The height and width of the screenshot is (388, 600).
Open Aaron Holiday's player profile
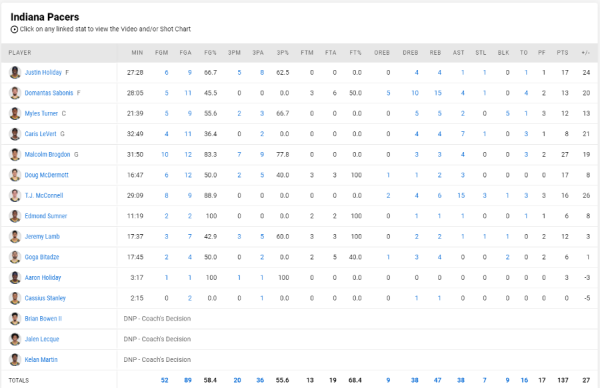[x=43, y=277]
